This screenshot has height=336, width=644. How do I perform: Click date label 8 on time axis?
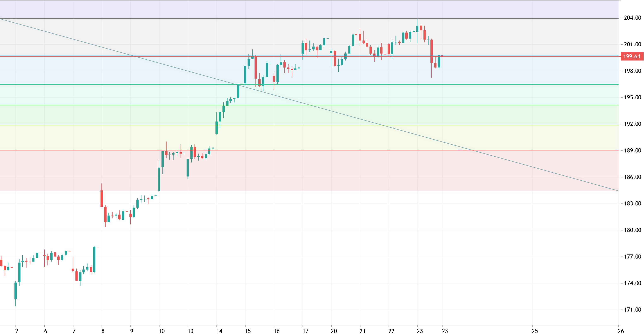tap(103, 331)
